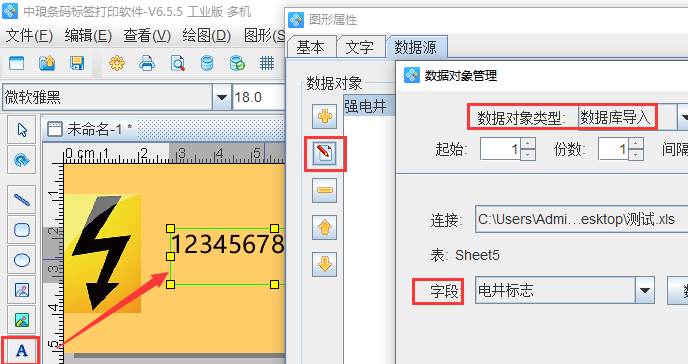Click the 份数 number input field
688x364 pixels.
(614, 149)
